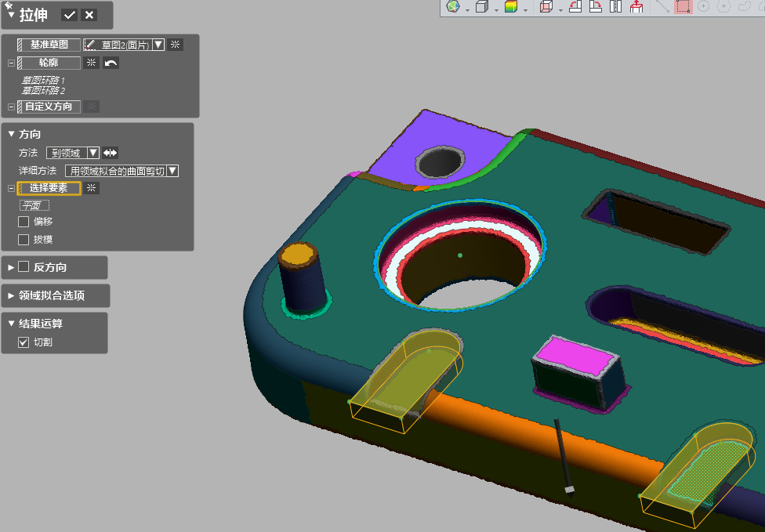Click the clear selection icon beside 选择要素
The image size is (765, 532).
(x=92, y=188)
